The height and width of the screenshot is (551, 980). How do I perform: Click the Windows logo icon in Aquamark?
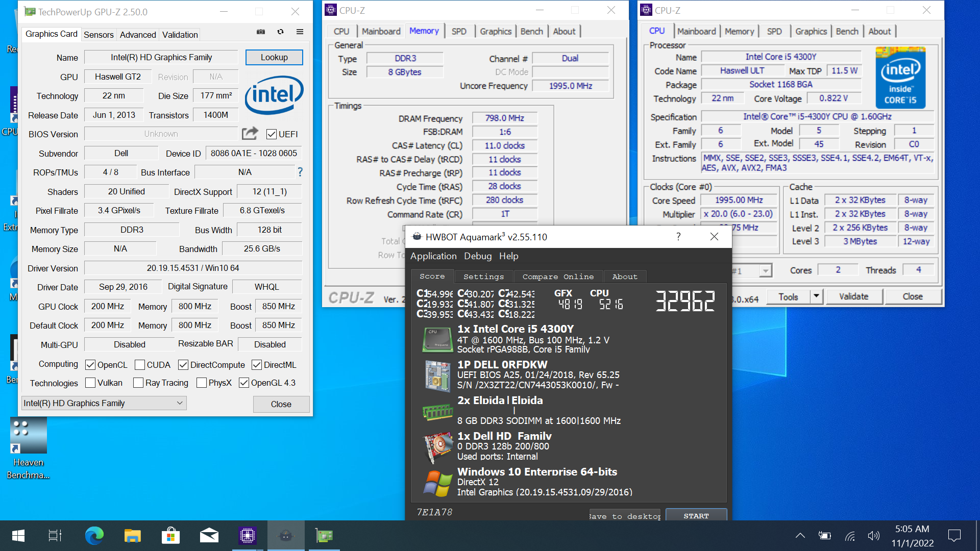[x=437, y=483]
